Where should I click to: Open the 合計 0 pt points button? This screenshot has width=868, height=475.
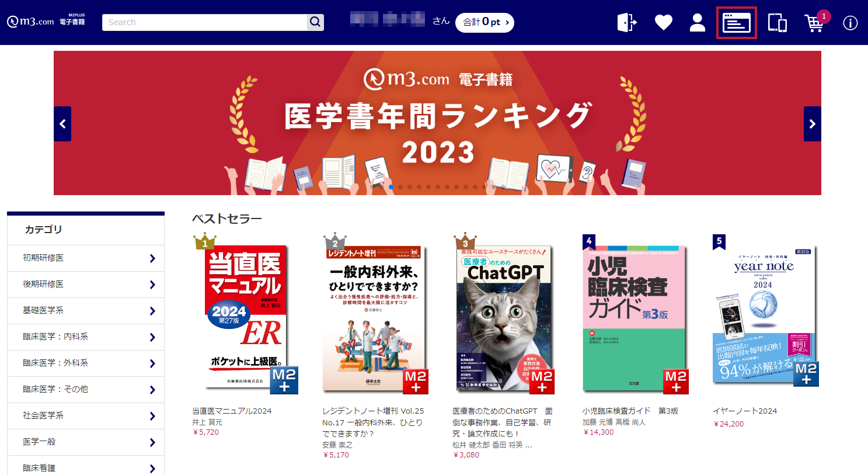pyautogui.click(x=484, y=22)
